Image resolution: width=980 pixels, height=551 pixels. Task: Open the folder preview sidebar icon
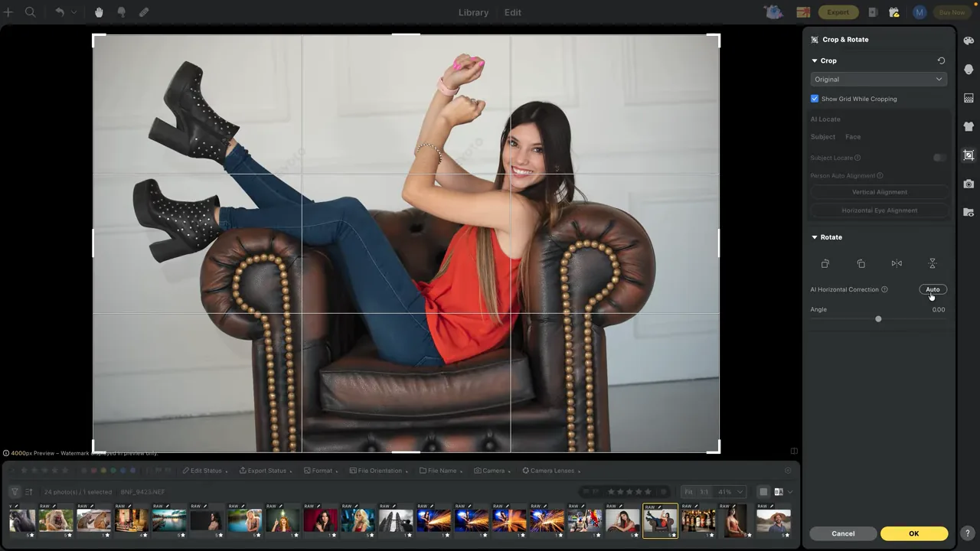click(969, 212)
